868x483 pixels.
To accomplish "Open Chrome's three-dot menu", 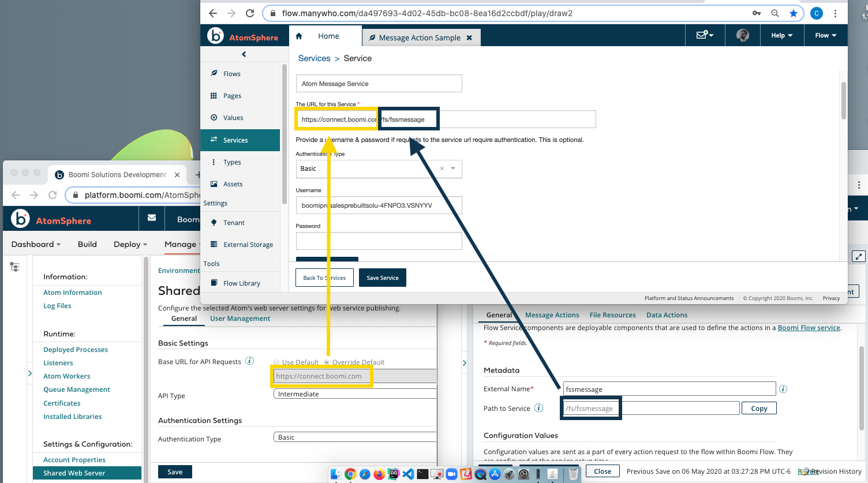I will pos(835,13).
